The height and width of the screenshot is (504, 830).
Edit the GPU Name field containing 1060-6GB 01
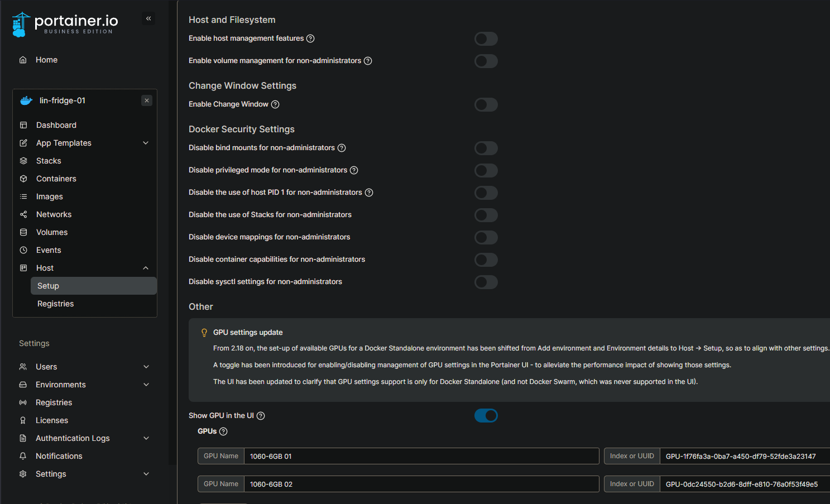coord(421,456)
